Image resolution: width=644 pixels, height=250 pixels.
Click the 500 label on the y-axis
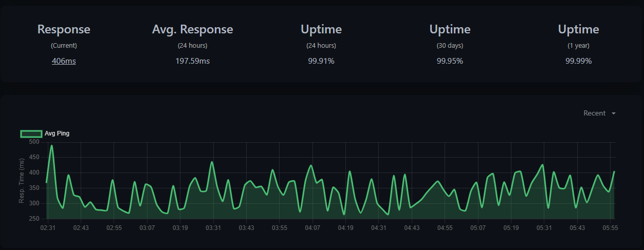pos(34,142)
